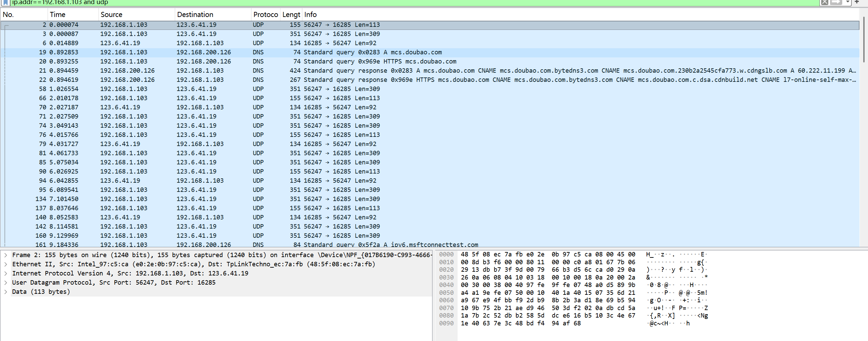Select the User Datagram Protocol line

[x=222, y=283]
